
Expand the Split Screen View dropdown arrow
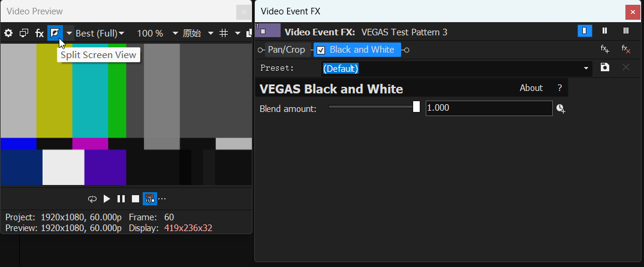coord(69,33)
